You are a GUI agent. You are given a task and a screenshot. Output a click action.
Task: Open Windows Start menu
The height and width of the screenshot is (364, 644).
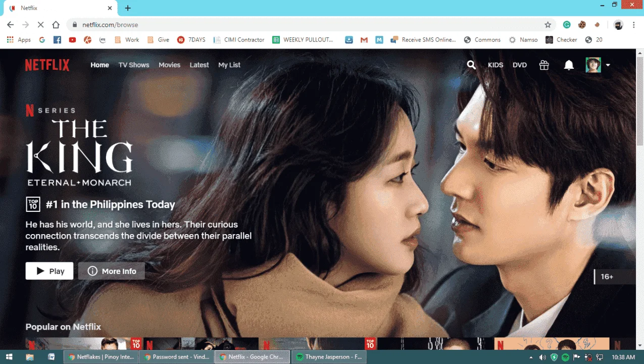(x=9, y=357)
